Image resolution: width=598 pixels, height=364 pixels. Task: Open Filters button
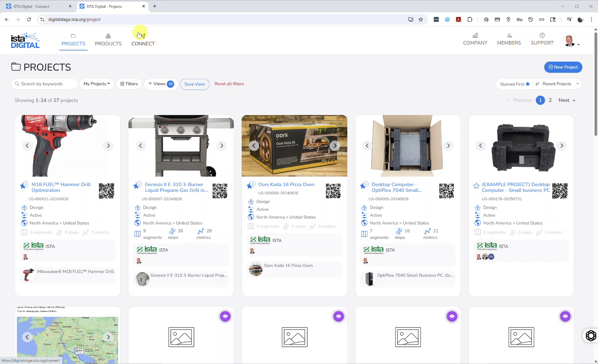pos(129,84)
